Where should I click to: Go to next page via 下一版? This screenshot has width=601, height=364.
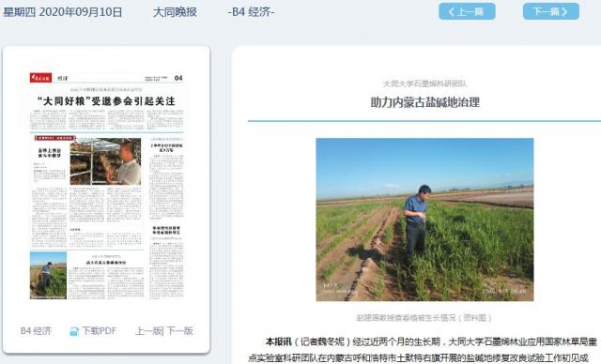tap(179, 331)
